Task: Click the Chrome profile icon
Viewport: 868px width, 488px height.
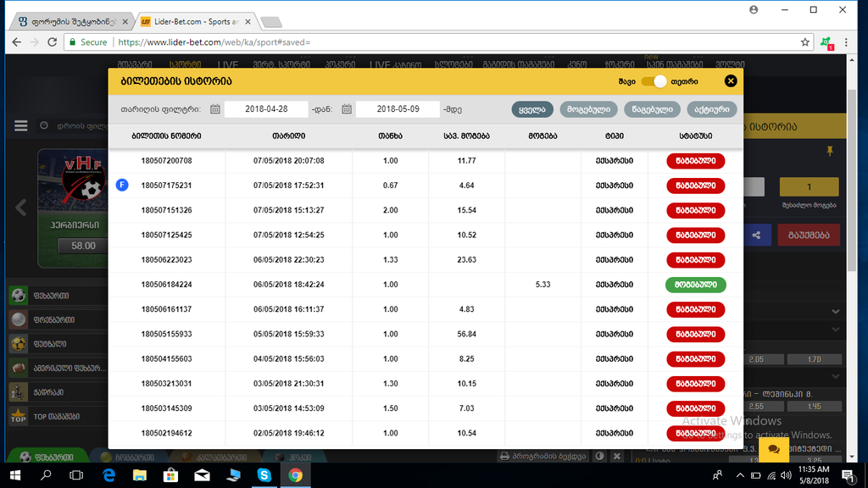Action: pos(754,9)
